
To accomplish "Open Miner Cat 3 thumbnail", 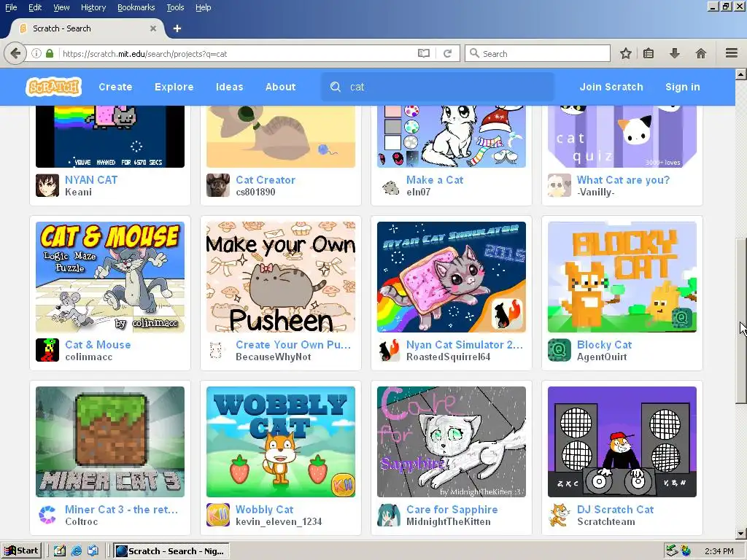I will pyautogui.click(x=110, y=442).
